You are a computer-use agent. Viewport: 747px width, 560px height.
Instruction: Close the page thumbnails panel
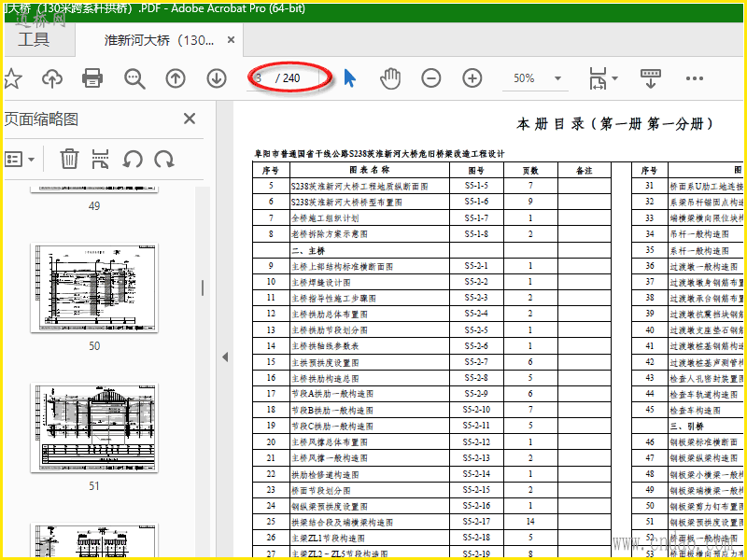[x=190, y=119]
